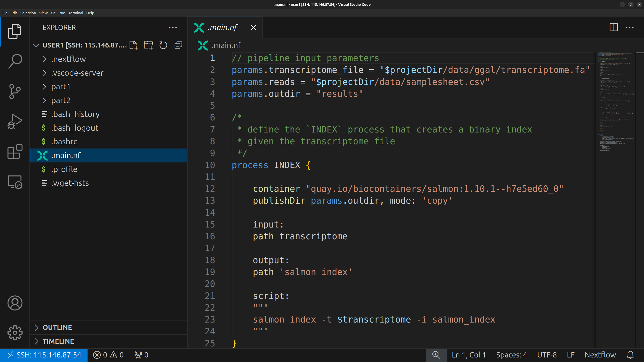Click the SSH: 115.146.87.54 remote indicator
This screenshot has height=362, width=644.
pos(44,355)
